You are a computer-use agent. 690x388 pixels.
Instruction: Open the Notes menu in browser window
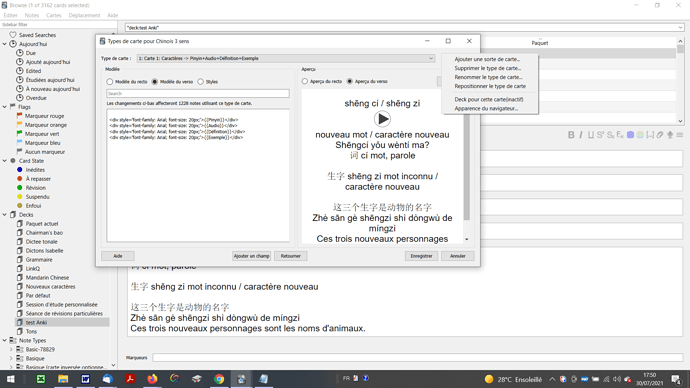(x=32, y=15)
